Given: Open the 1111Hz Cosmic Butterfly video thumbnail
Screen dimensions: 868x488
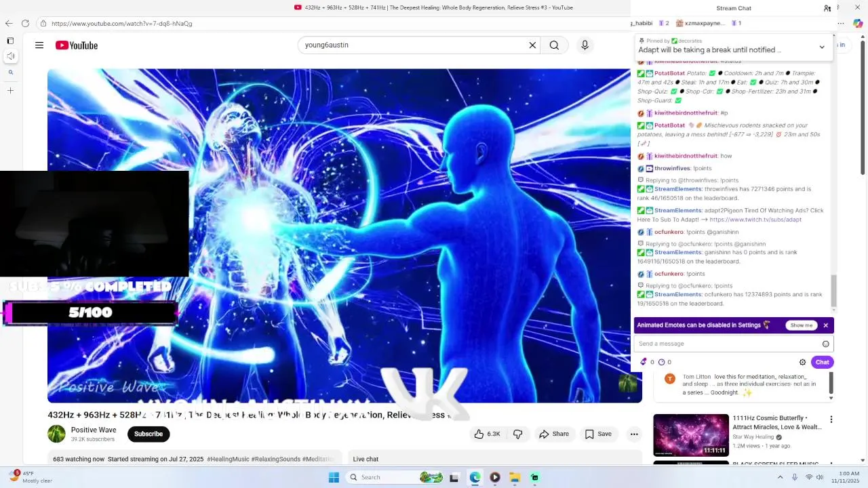Looking at the screenshot, I should [x=691, y=435].
